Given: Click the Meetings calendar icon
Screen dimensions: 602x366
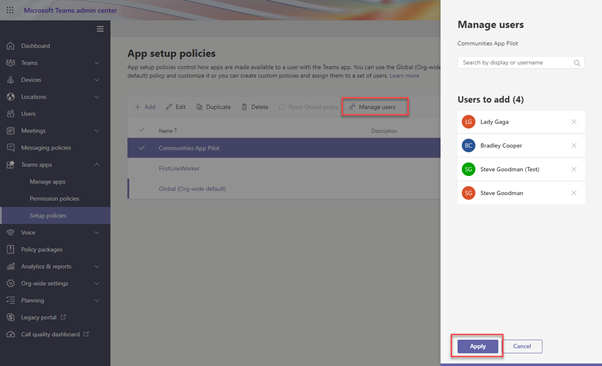Looking at the screenshot, I should [x=10, y=131].
